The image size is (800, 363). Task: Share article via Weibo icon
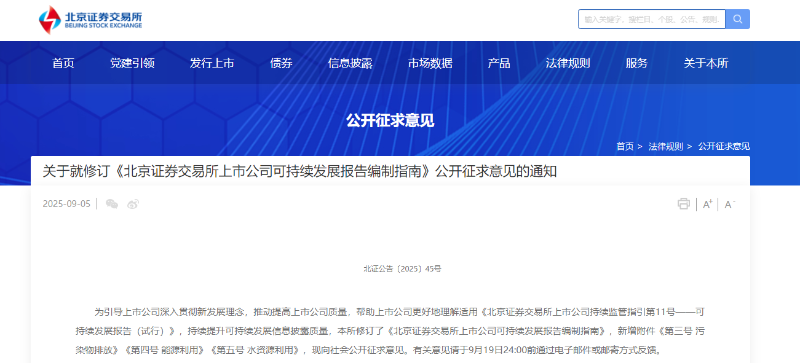(133, 204)
